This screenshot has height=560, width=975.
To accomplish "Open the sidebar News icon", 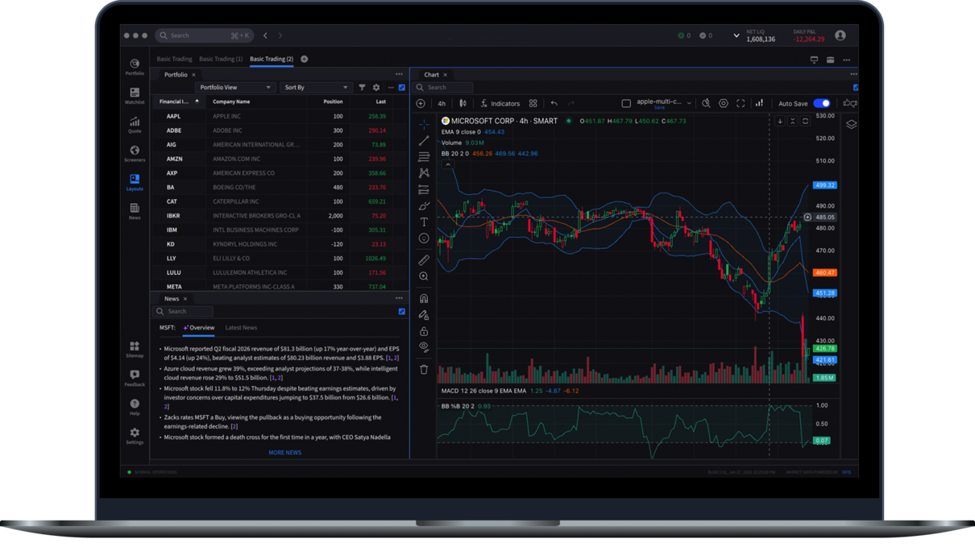I will (135, 211).
